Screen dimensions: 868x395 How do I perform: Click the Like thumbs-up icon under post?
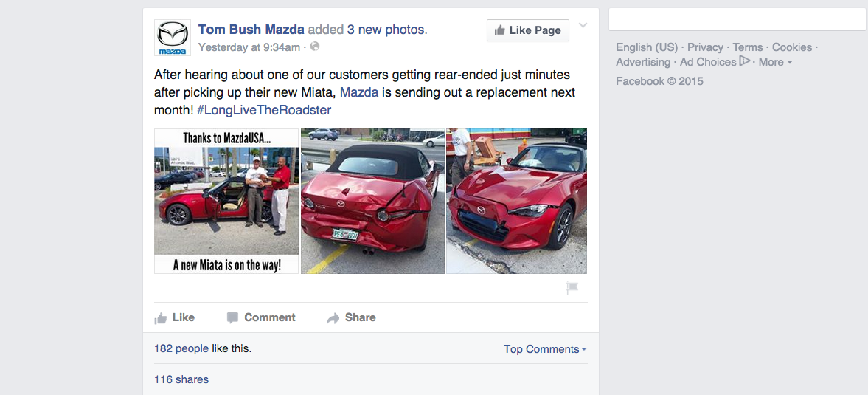coord(161,318)
